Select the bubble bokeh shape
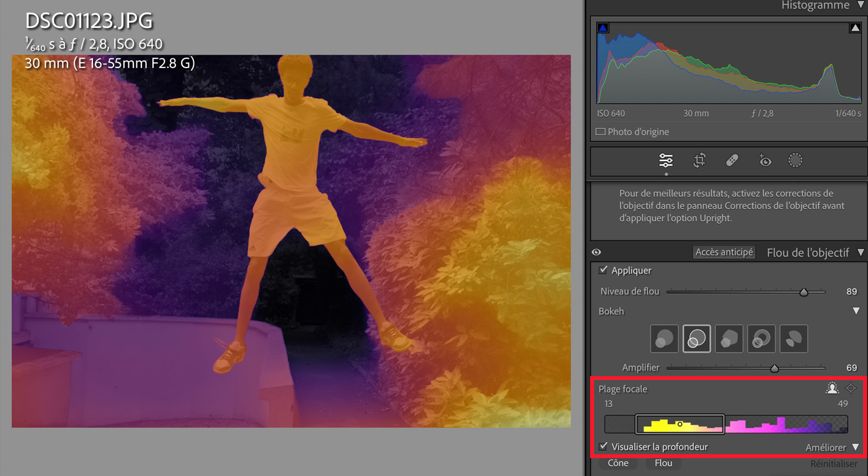 [x=697, y=338]
